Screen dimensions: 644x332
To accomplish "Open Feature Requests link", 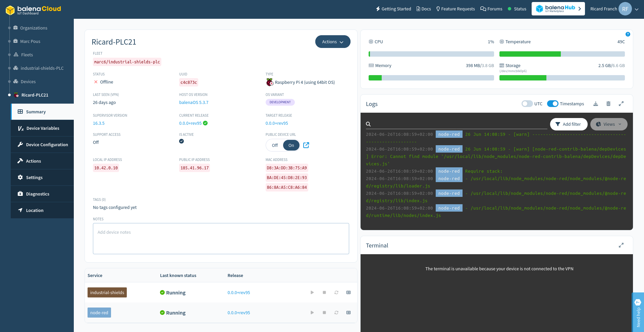I will click(x=455, y=9).
